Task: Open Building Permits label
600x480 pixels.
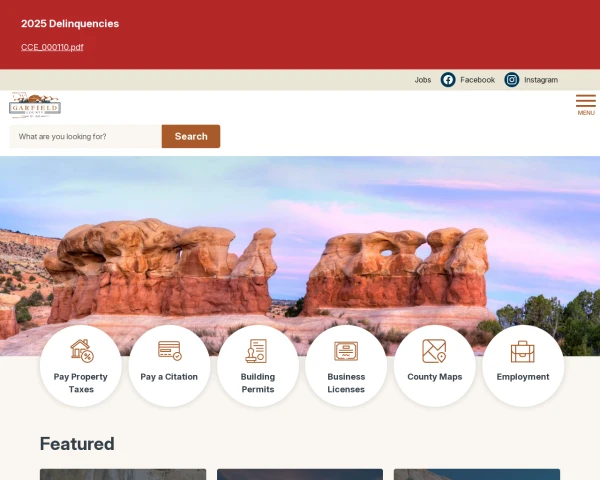Action: (258, 383)
